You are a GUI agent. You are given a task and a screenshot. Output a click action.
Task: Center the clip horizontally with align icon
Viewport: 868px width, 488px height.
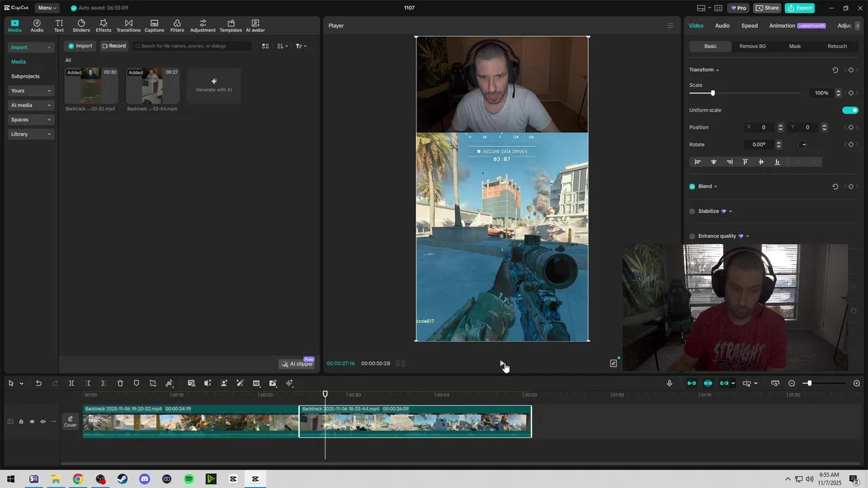[713, 162]
